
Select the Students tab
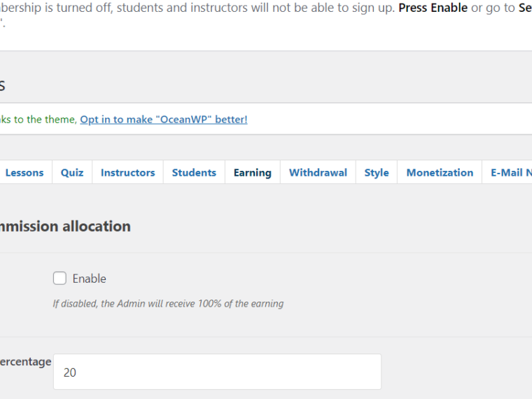click(x=194, y=172)
